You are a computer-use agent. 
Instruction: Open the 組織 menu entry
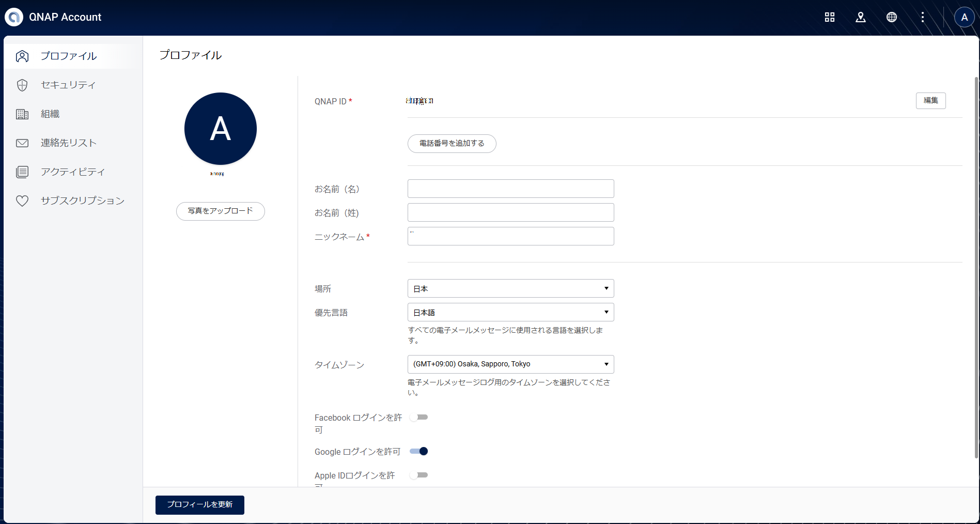tap(73, 114)
